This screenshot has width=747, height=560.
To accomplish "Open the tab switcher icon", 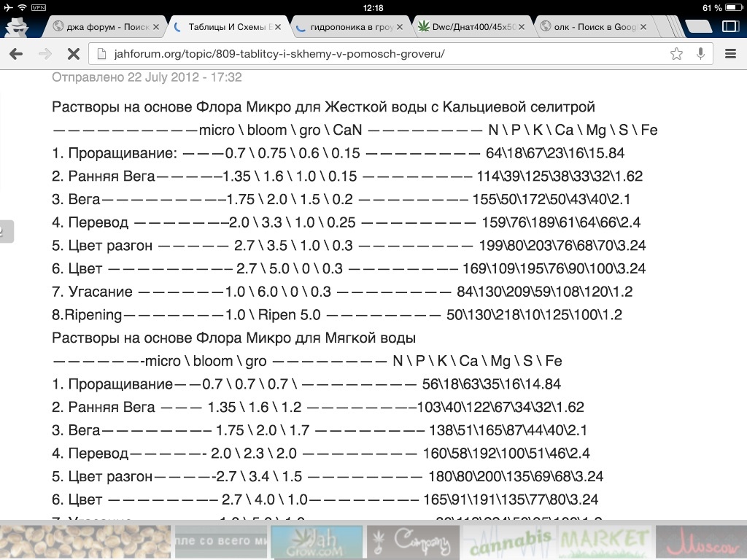I will pyautogui.click(x=730, y=26).
